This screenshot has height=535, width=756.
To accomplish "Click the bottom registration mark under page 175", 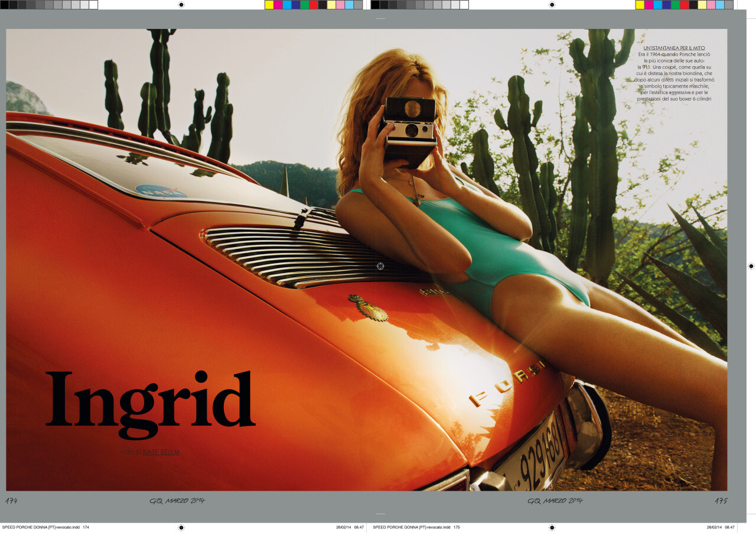I will (552, 527).
